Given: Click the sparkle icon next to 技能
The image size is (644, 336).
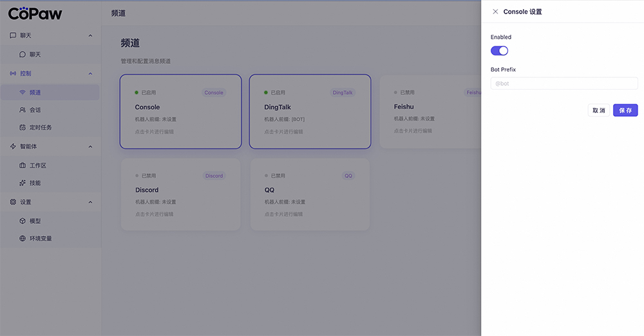Looking at the screenshot, I should pyautogui.click(x=23, y=183).
